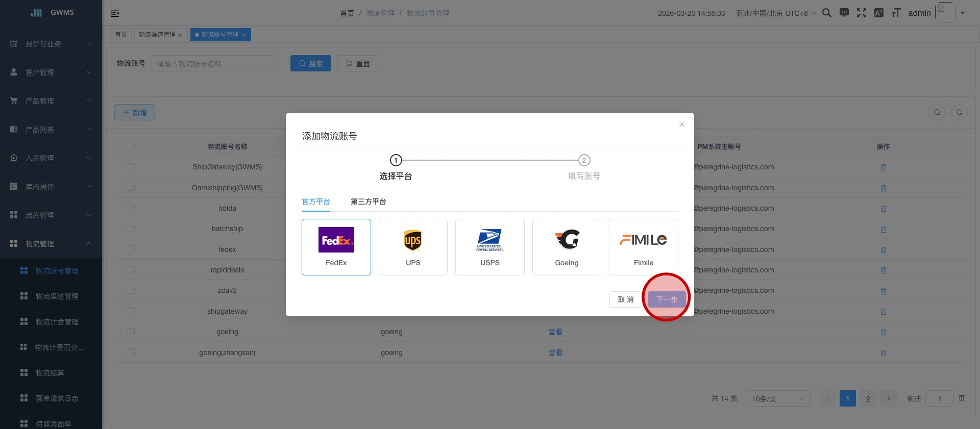980x429 pixels.
Task: Close the 物流渠道管理 tab
Action: 180,35
